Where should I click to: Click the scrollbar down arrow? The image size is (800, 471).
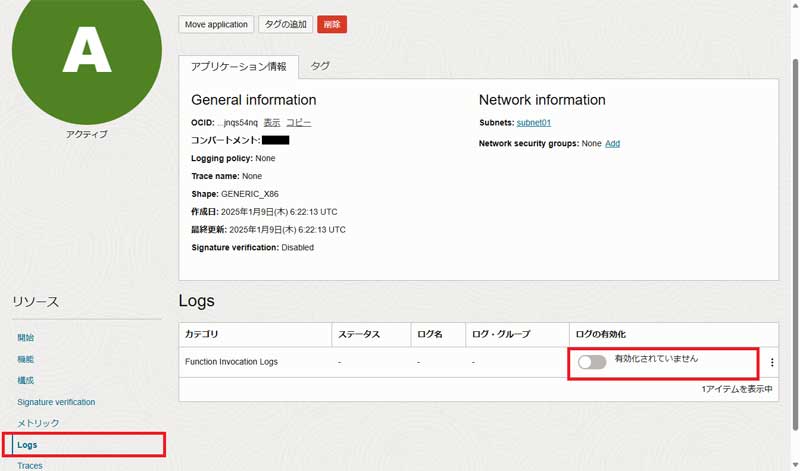click(x=795, y=465)
